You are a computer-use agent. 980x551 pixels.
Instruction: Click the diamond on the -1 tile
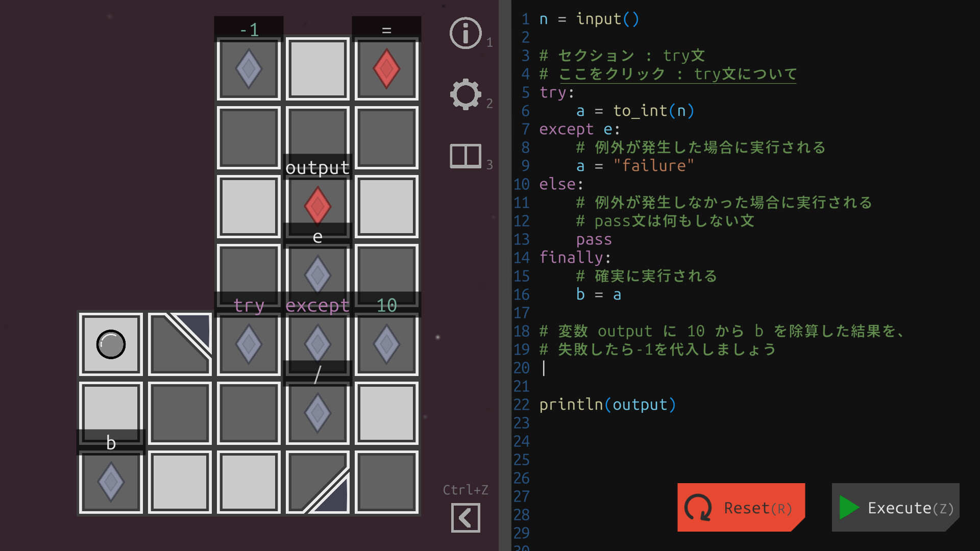pos(249,69)
